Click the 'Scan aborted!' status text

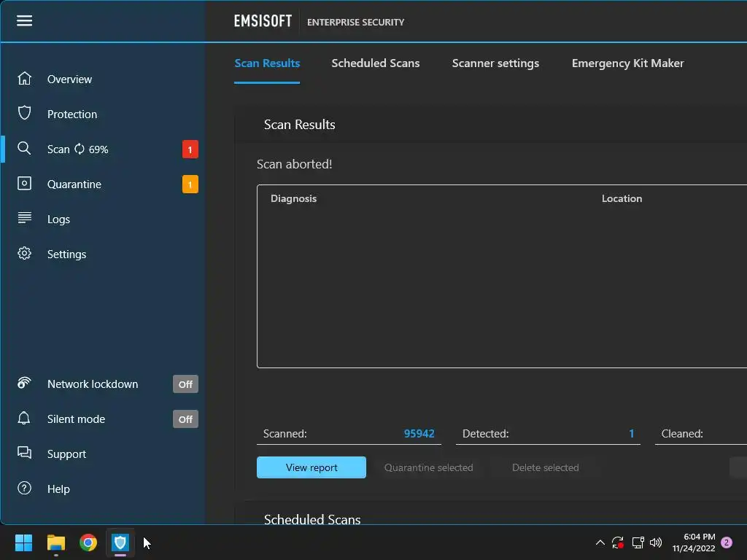coord(295,164)
